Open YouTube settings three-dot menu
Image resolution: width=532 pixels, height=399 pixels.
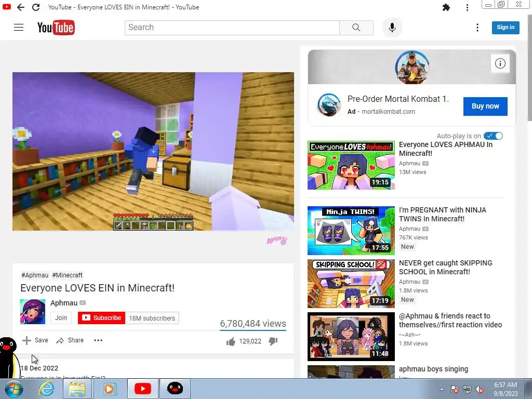[x=477, y=28]
